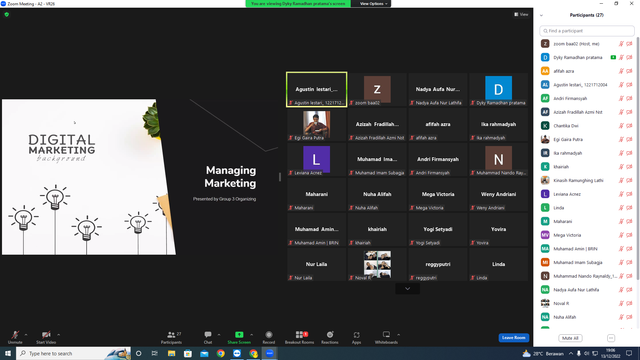640x360 pixels.
Task: Select Kinasih Ramunghing Lathi in participants list
Action: point(587,180)
